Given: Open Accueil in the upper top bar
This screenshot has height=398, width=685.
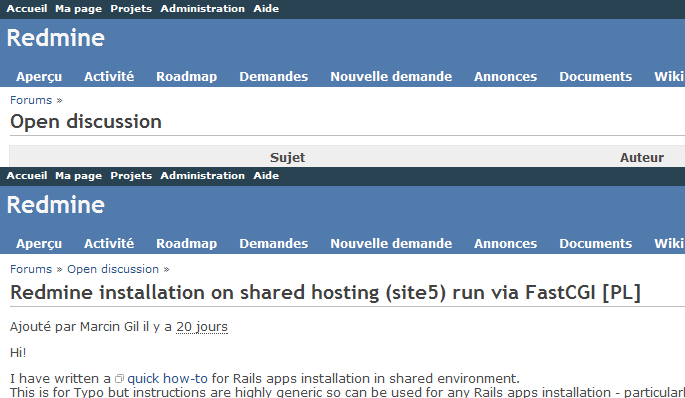Looking at the screenshot, I should pyautogui.click(x=27, y=8).
